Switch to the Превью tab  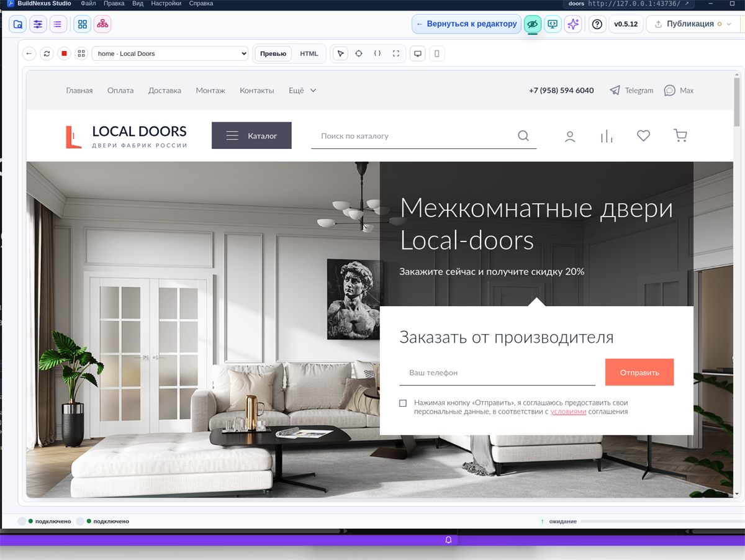point(273,53)
